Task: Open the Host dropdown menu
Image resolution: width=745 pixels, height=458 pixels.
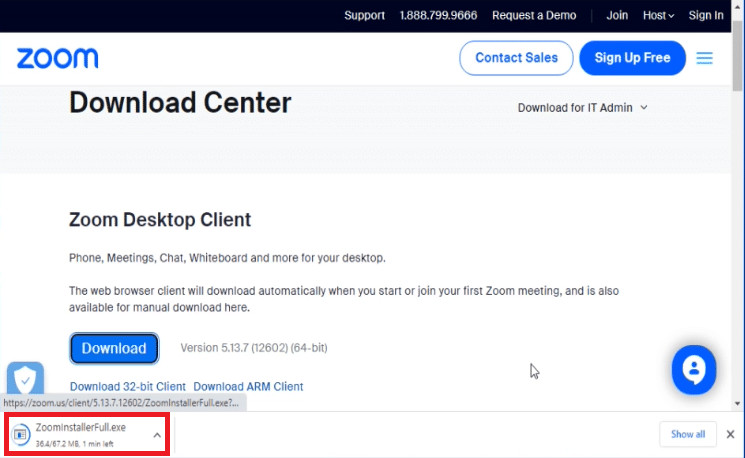Action: coord(659,16)
